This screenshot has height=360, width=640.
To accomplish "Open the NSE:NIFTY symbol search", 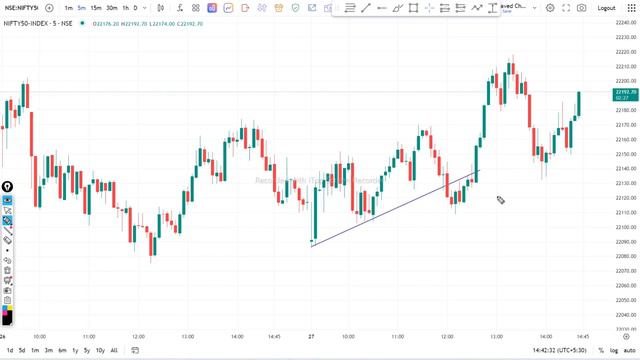I will coord(21,8).
